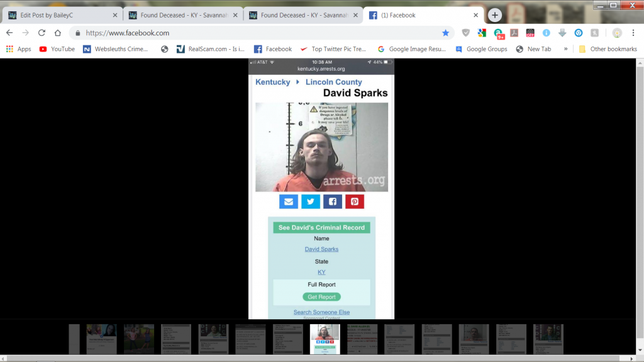Open the Adobe Acrobat PDF extension icon
Screen dimensions: 644x362
pos(514,33)
